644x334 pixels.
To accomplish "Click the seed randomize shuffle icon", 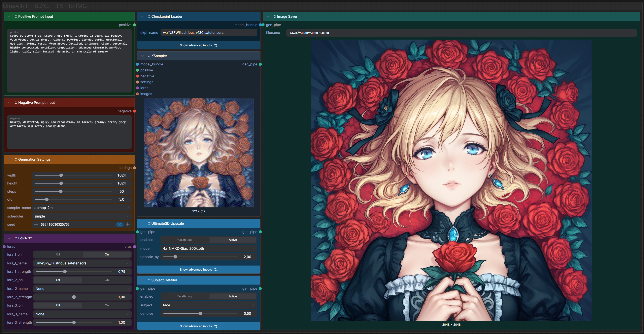I will [120, 224].
